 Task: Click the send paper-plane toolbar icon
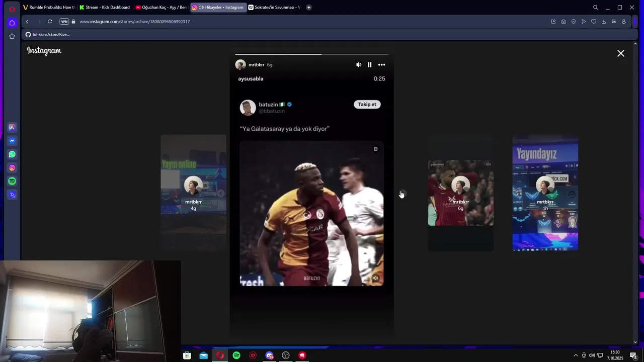[x=584, y=22]
